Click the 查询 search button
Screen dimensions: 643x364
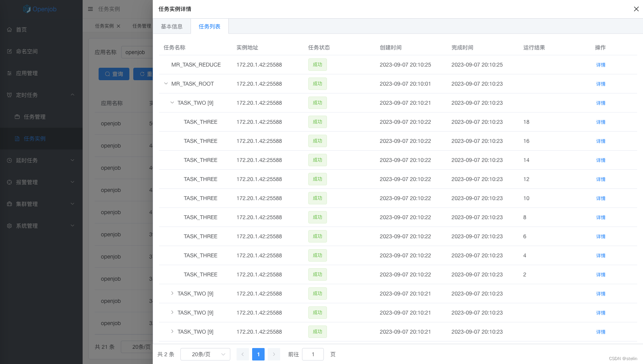pyautogui.click(x=114, y=74)
